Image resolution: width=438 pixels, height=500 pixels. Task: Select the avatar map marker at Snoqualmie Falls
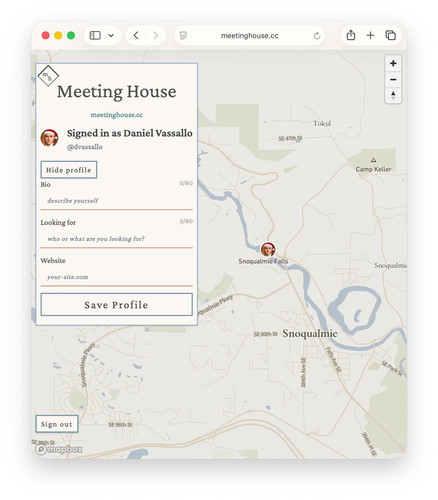(268, 249)
